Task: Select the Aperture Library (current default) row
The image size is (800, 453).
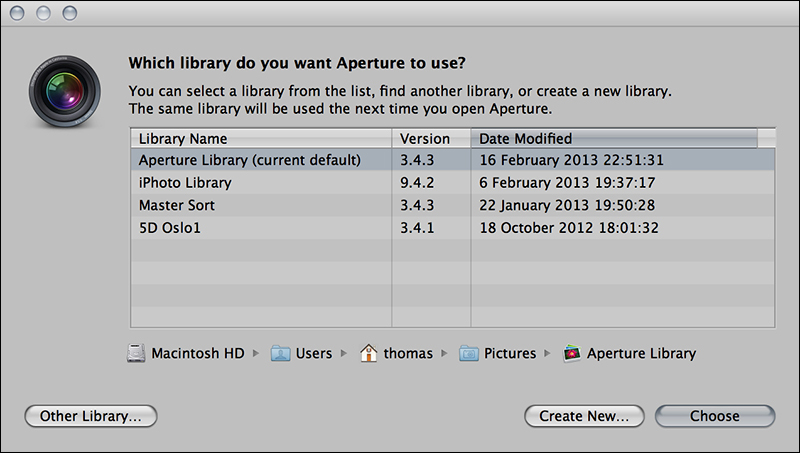Action: tap(453, 160)
